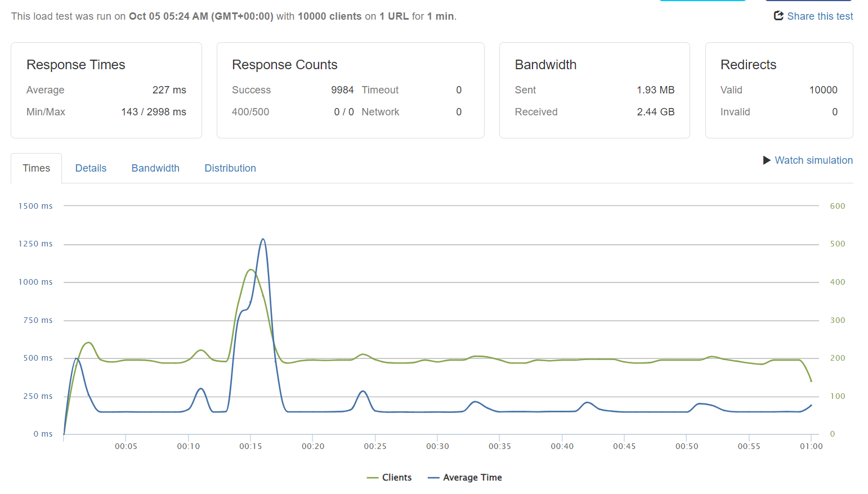The width and height of the screenshot is (868, 494).
Task: Click the 10000 clients text in summary
Action: (x=329, y=16)
